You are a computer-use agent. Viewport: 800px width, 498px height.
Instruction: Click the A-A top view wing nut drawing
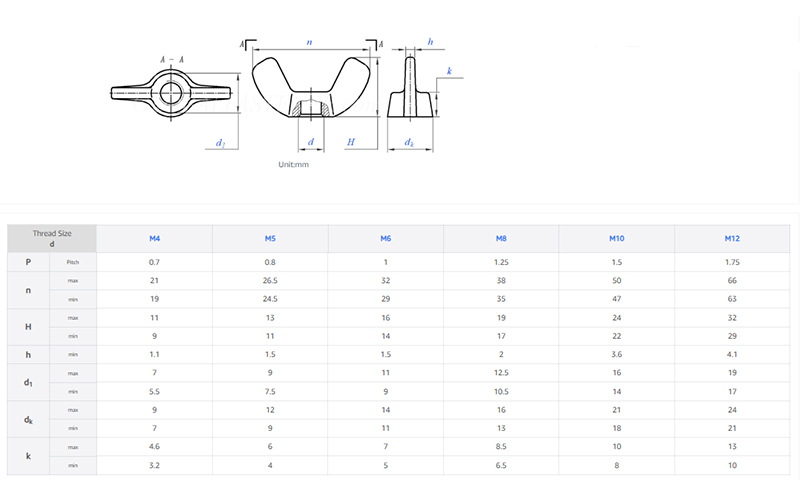(x=171, y=96)
